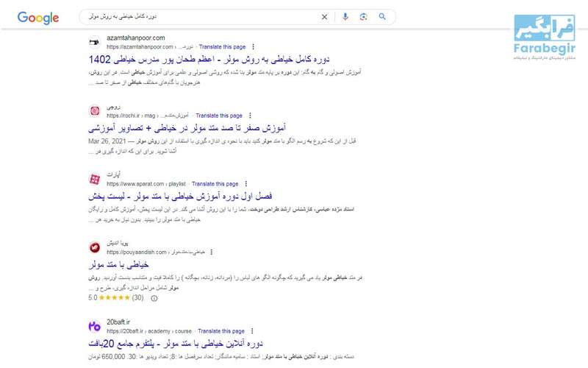Translate the azamtahanpoor.com page
The height and width of the screenshot is (368, 588).
tap(223, 47)
